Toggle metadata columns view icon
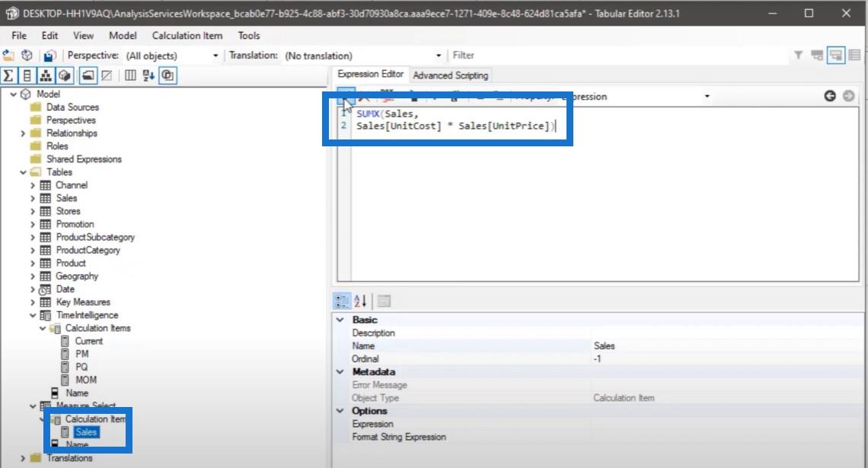This screenshot has height=468, width=868. (x=130, y=75)
